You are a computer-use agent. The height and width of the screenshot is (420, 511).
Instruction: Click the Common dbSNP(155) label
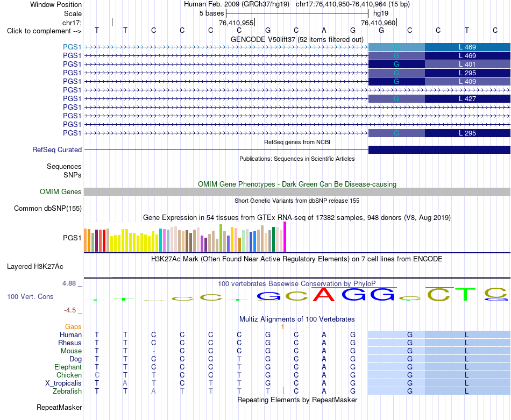[47, 208]
